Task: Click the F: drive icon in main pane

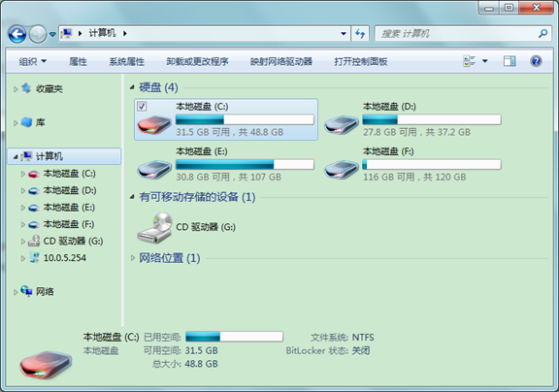Action: click(x=342, y=170)
